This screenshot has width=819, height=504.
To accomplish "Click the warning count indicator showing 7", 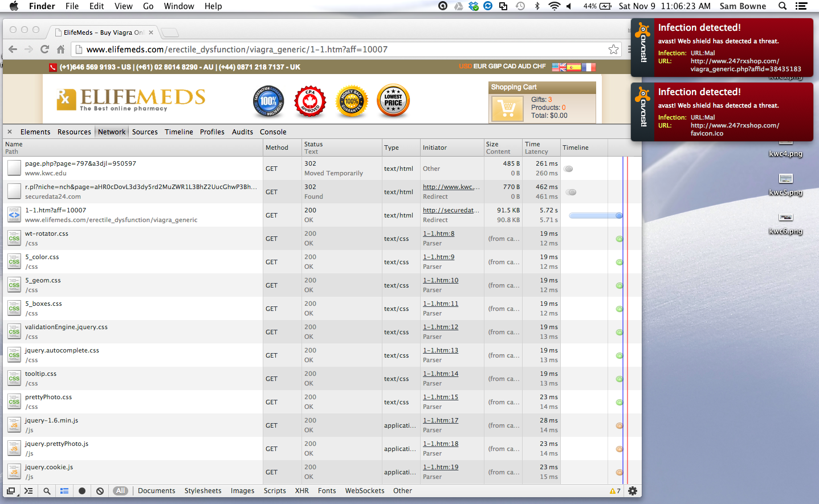I will (x=615, y=491).
